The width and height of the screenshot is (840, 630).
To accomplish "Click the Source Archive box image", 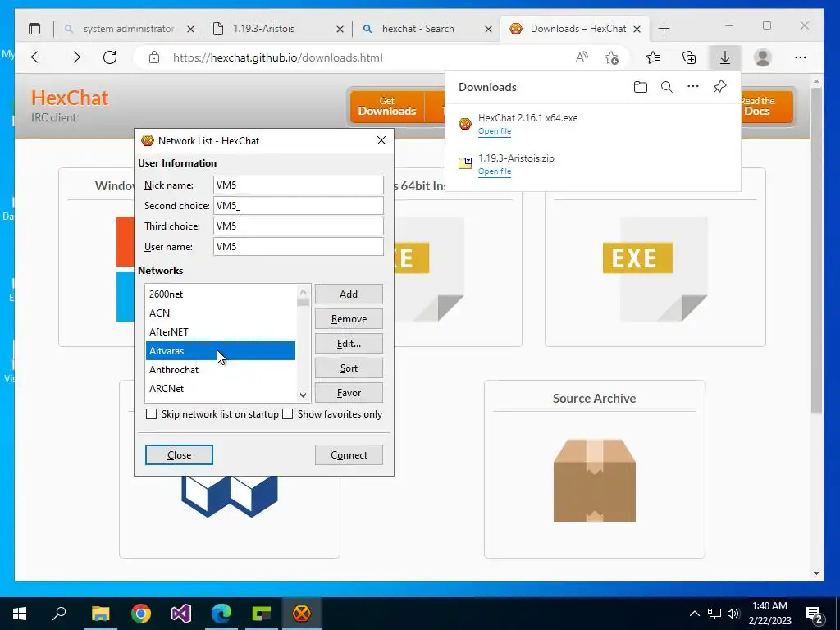I will tap(595, 481).
